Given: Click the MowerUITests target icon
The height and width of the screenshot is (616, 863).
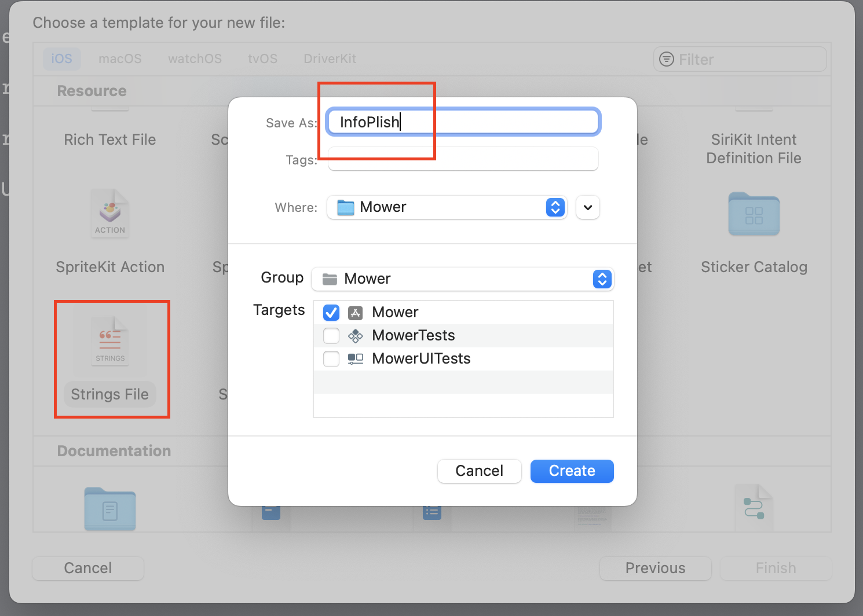Looking at the screenshot, I should tap(355, 359).
